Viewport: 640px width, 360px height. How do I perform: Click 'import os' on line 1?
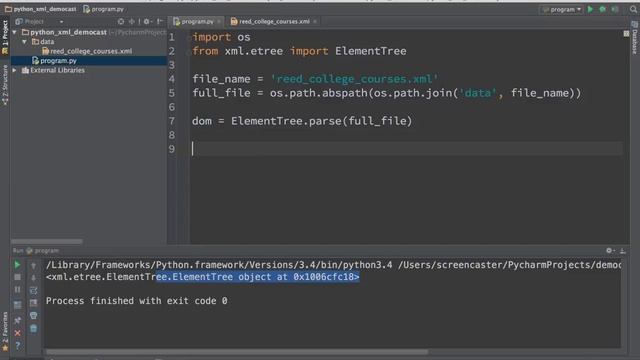[221, 37]
